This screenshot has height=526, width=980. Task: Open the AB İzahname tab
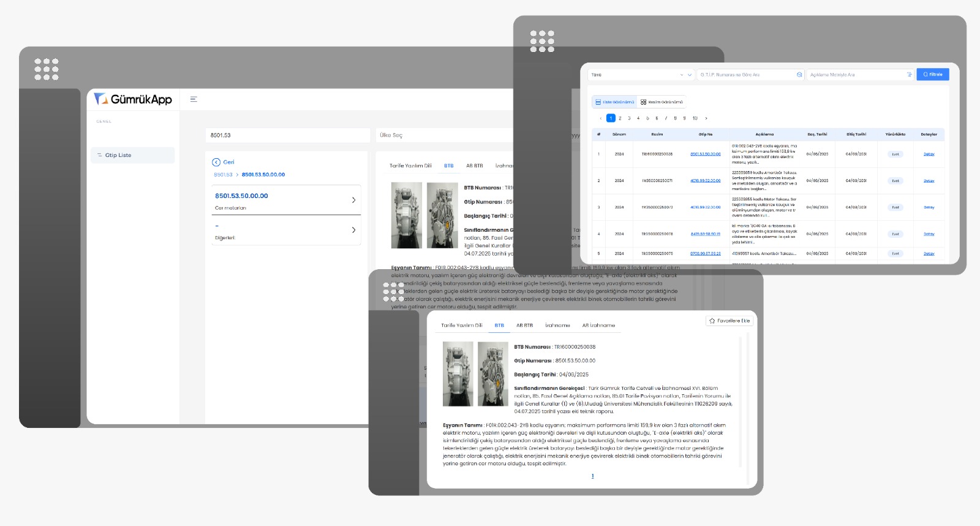click(598, 326)
